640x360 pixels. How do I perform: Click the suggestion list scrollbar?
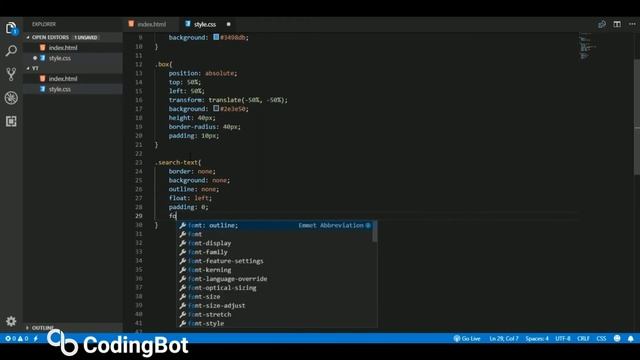pos(375,231)
